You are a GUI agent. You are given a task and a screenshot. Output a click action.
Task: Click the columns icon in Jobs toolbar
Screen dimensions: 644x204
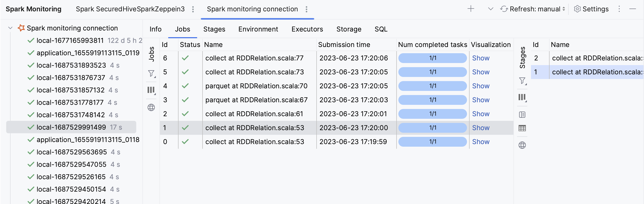[151, 90]
